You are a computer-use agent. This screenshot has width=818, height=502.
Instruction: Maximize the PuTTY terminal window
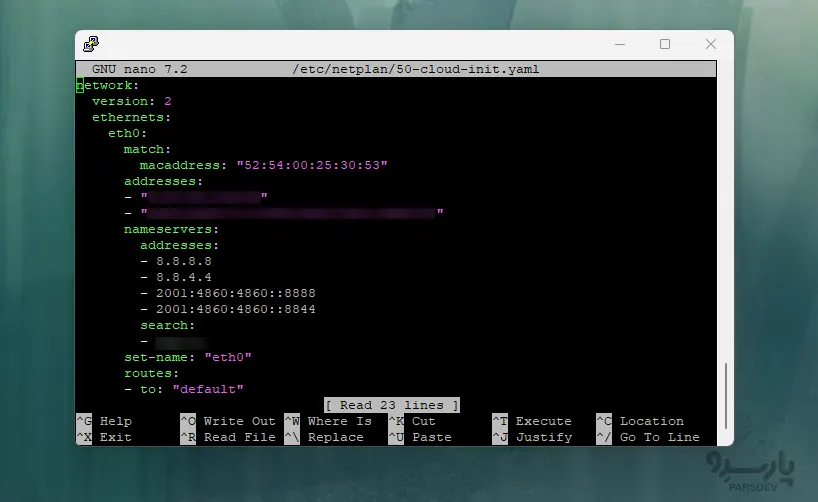(x=665, y=44)
